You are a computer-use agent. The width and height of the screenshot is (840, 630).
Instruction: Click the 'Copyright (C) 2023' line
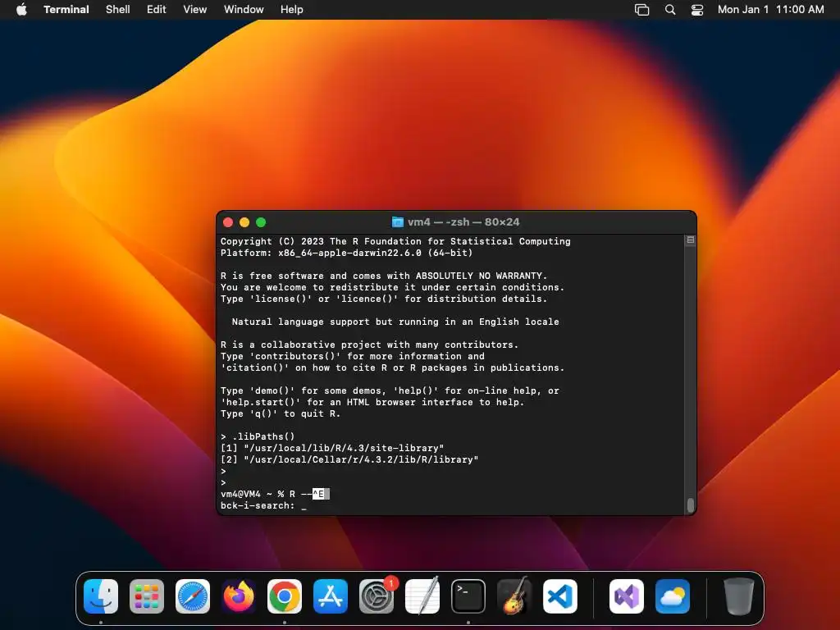point(395,241)
